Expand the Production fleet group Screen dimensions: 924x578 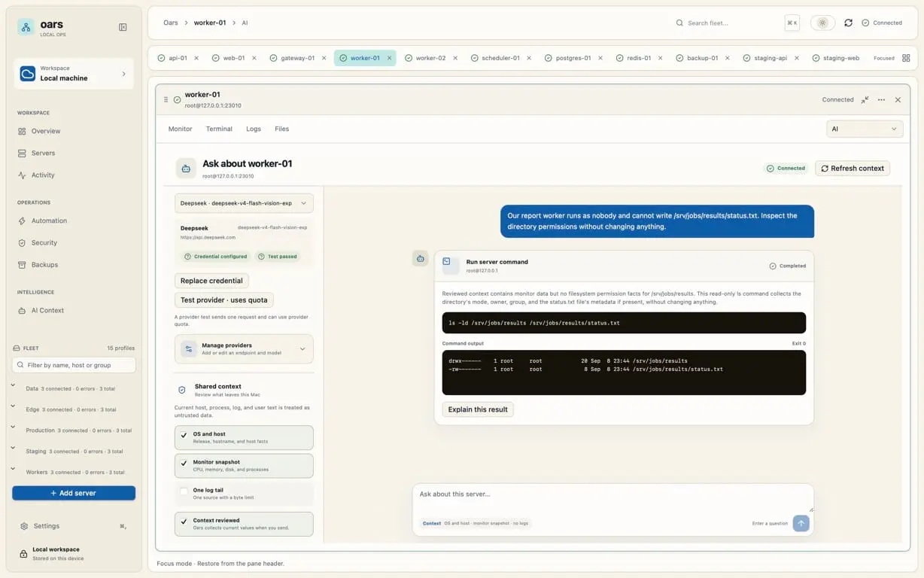pos(13,427)
